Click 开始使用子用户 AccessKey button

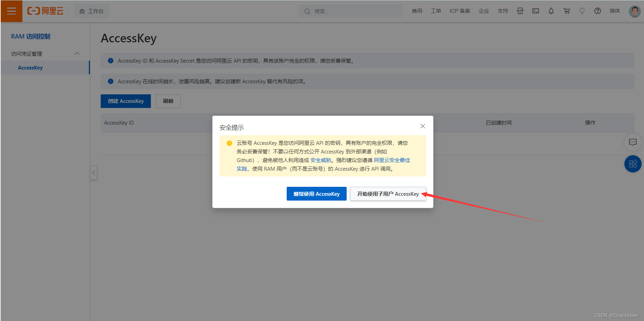388,194
